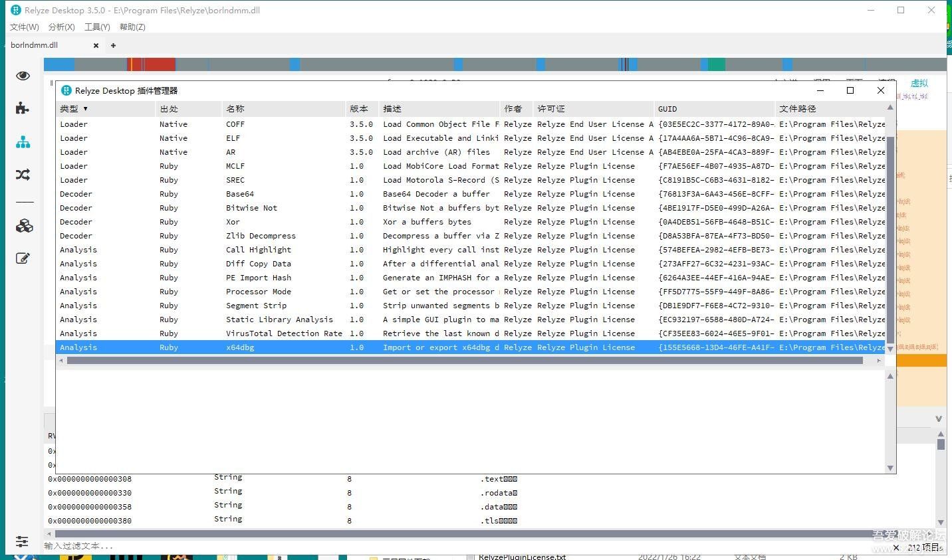Select the AR archive loader row
The image size is (952, 560).
pos(471,152)
